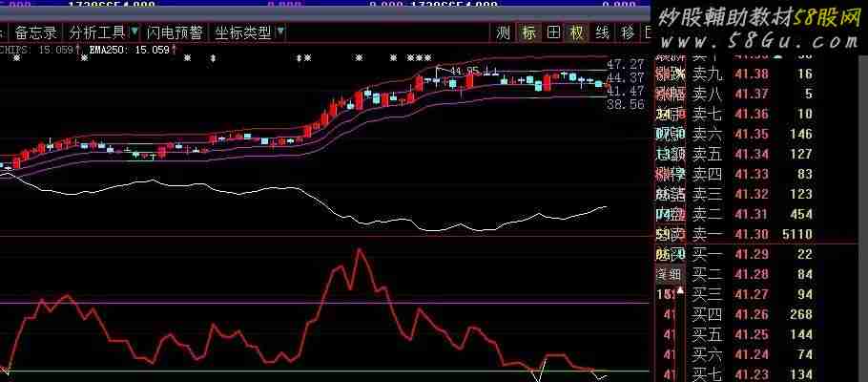Select the 移 move tool
The width and height of the screenshot is (868, 382).
[628, 32]
